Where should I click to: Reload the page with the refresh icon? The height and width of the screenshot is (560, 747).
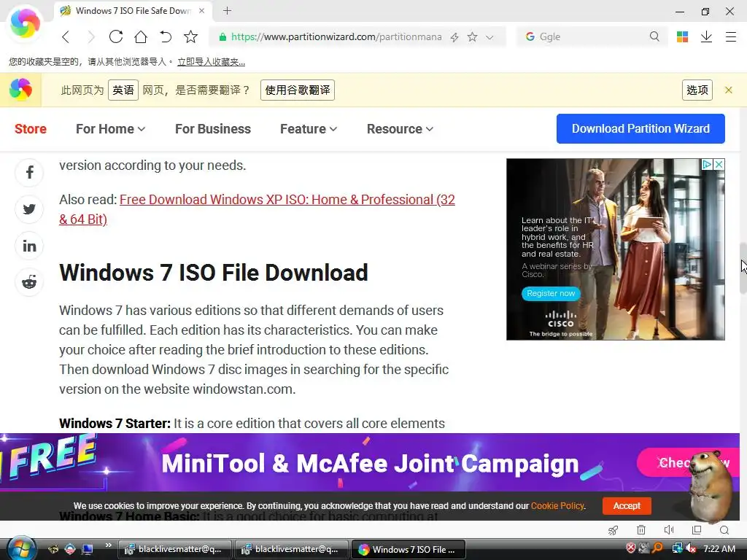(x=116, y=36)
